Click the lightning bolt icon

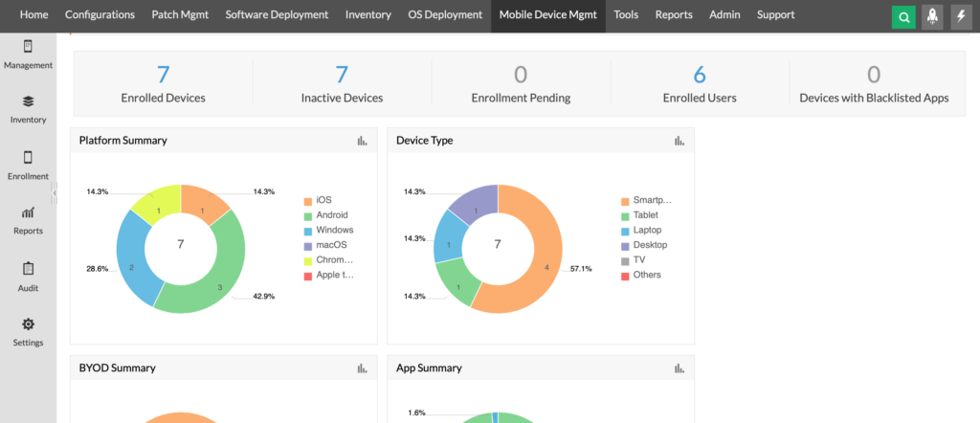point(961,16)
